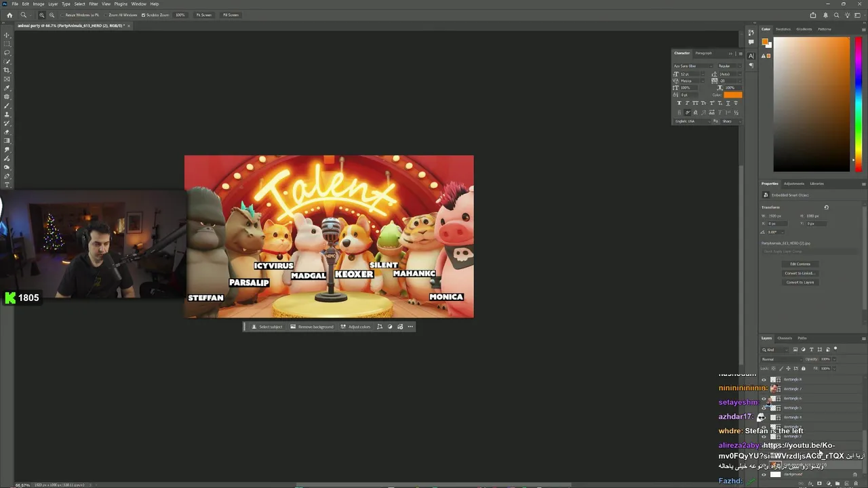The image size is (868, 488).
Task: Switch to the Swatches tab
Action: pos(783,29)
